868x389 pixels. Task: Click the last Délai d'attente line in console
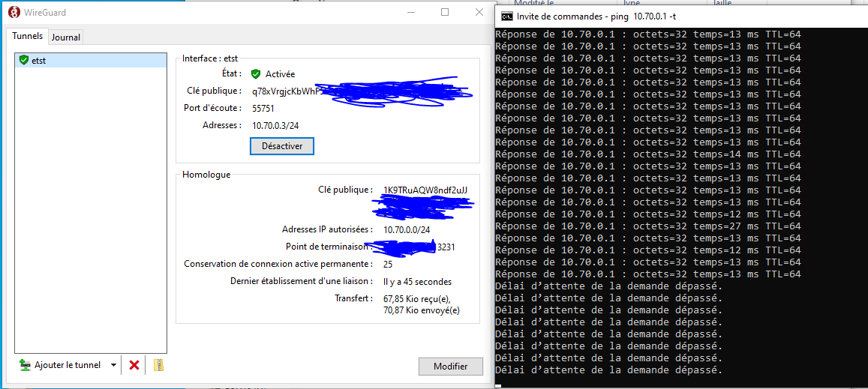pyautogui.click(x=608, y=370)
